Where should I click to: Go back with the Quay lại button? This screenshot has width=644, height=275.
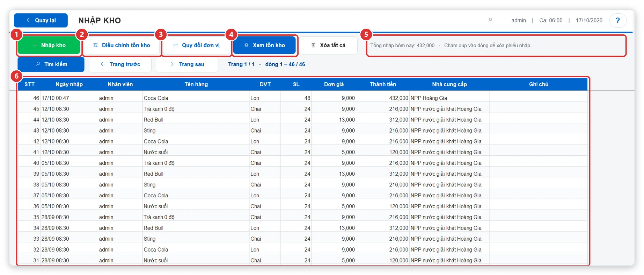(41, 20)
